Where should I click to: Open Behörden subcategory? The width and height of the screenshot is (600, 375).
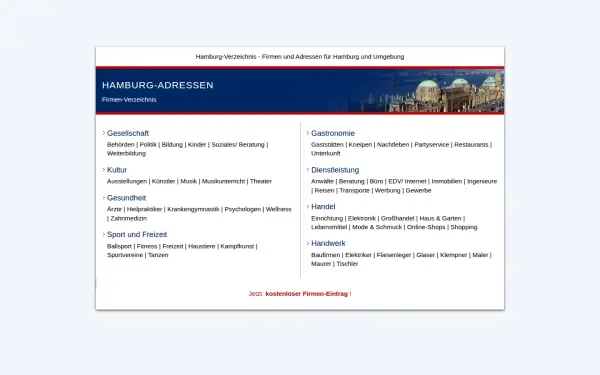click(121, 145)
